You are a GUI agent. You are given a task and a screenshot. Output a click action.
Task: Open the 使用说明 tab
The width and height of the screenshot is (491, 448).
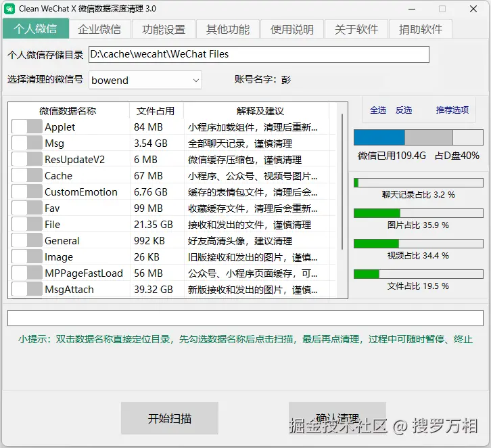[x=292, y=29]
